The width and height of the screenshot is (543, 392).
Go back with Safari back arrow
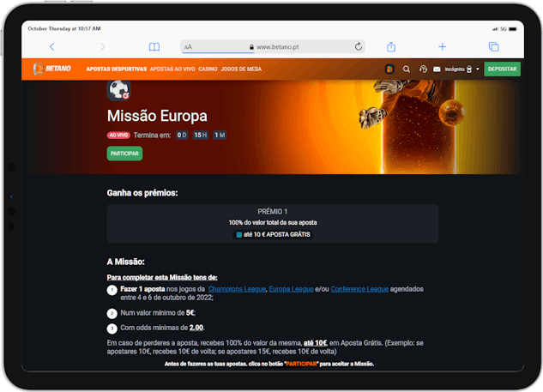52,47
